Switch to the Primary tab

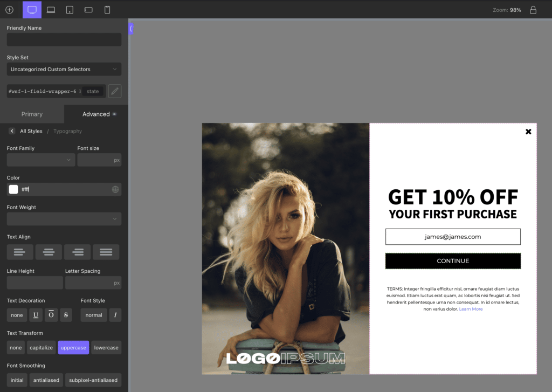click(32, 114)
